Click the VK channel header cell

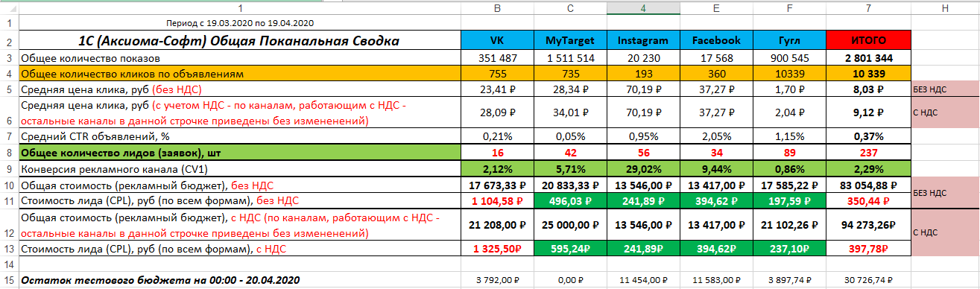[497, 41]
